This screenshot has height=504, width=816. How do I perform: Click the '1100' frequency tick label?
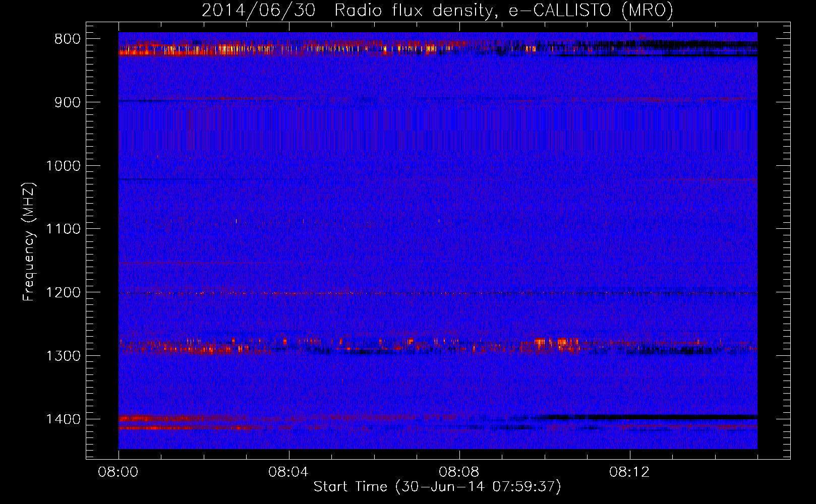[x=63, y=229]
